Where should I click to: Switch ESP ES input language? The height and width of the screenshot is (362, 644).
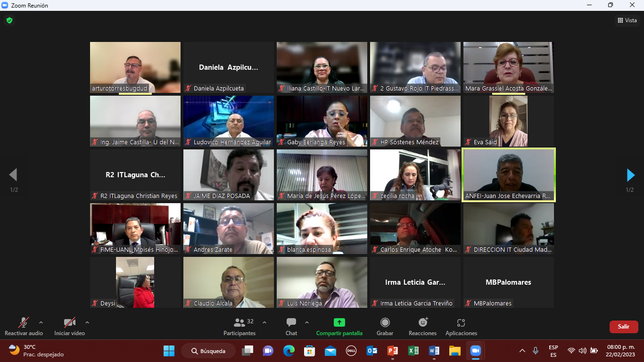tap(553, 351)
